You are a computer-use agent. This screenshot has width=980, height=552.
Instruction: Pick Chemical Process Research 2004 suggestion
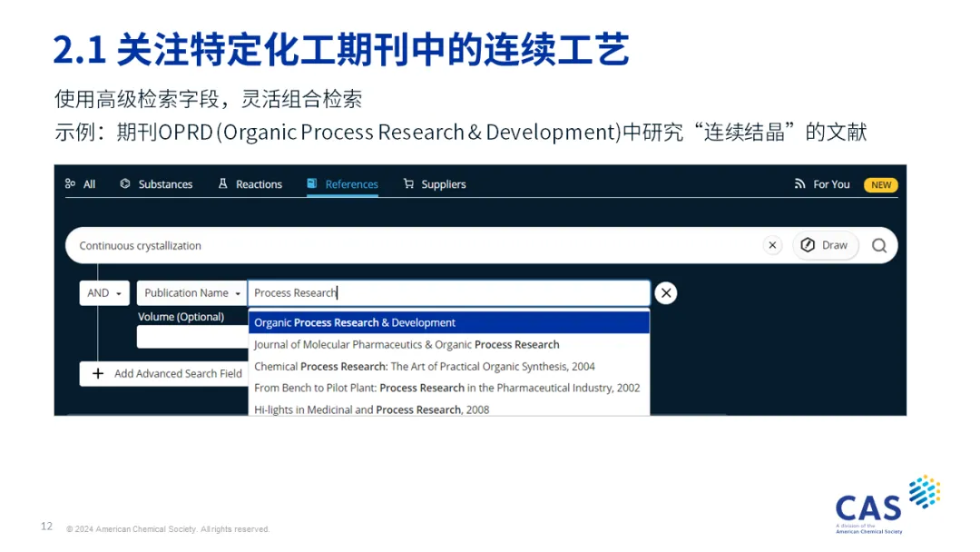click(x=449, y=366)
